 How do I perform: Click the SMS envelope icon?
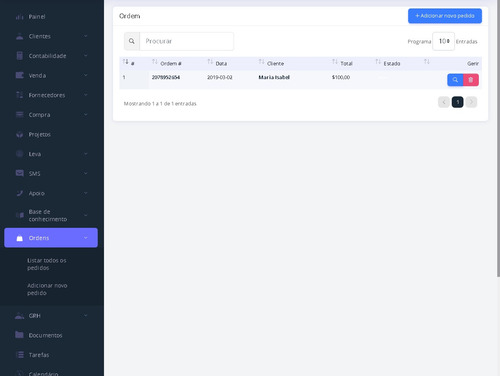pyautogui.click(x=20, y=173)
